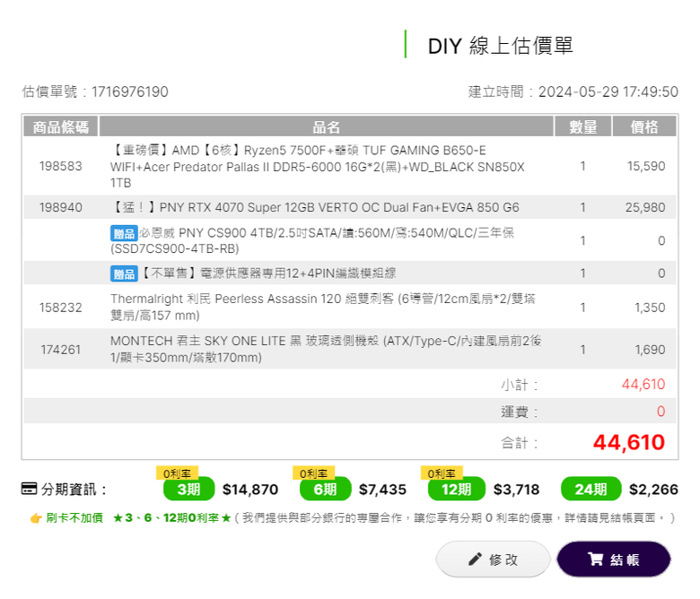Click the 0利率 tag above 12期
This screenshot has height=599, width=700.
(442, 473)
